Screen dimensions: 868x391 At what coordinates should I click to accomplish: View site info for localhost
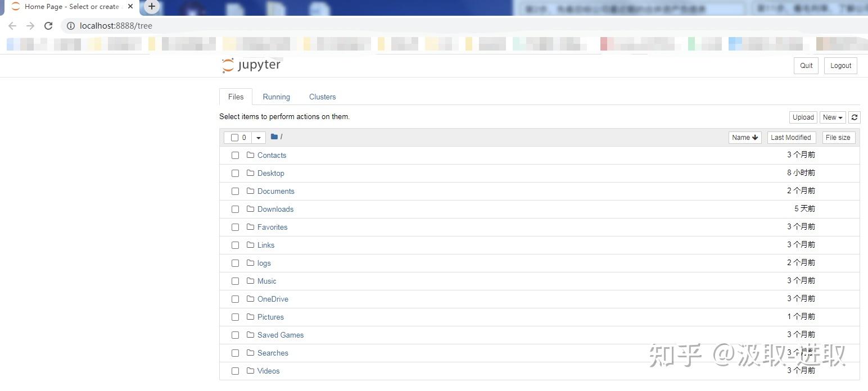click(71, 26)
